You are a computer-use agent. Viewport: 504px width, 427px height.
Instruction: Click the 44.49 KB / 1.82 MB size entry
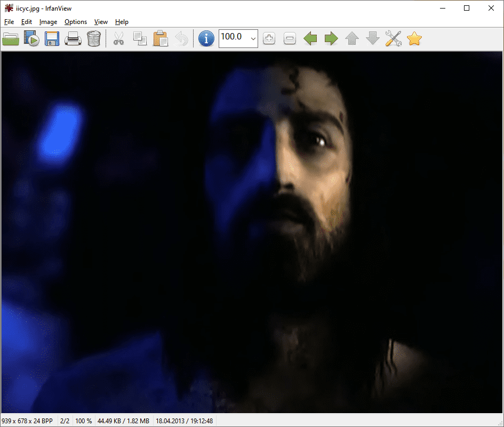[x=123, y=421]
